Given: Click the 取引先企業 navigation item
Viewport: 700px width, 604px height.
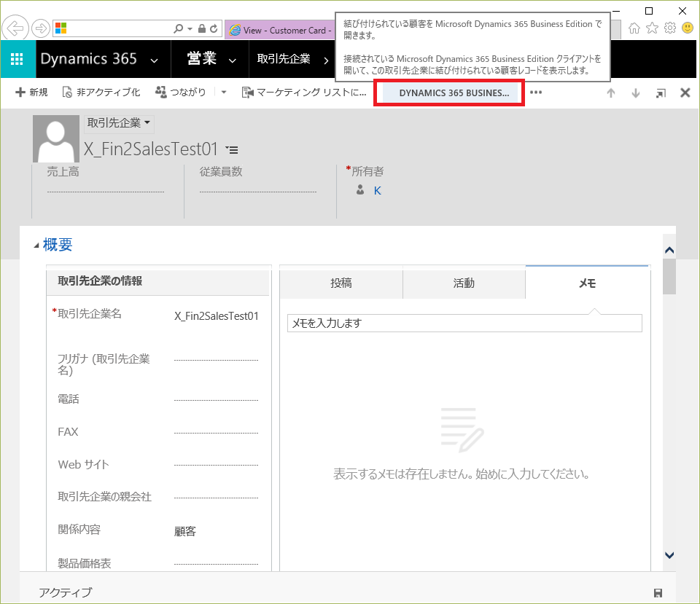Looking at the screenshot, I should coord(284,58).
